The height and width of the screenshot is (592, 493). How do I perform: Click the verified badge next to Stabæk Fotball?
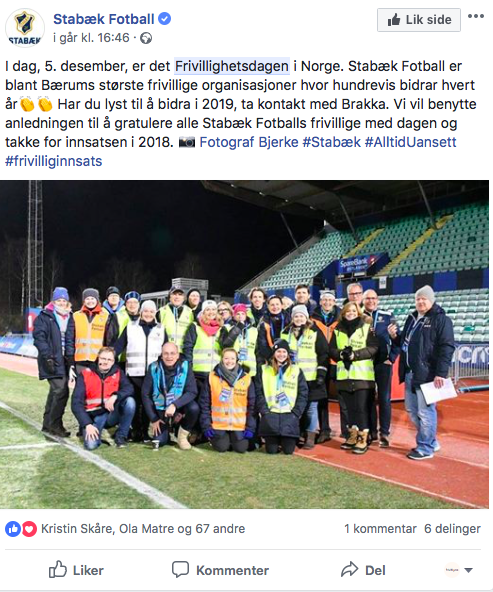click(x=164, y=18)
